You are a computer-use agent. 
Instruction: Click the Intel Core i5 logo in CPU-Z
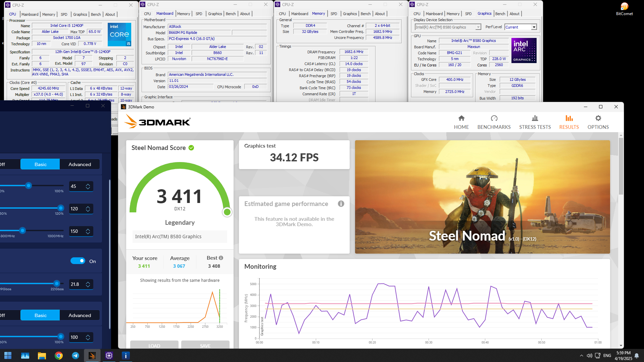tap(119, 34)
